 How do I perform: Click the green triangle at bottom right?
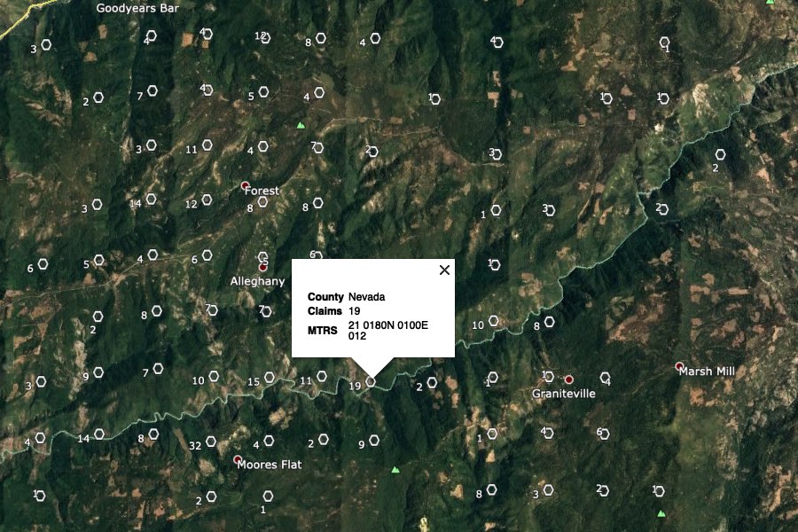point(661,513)
